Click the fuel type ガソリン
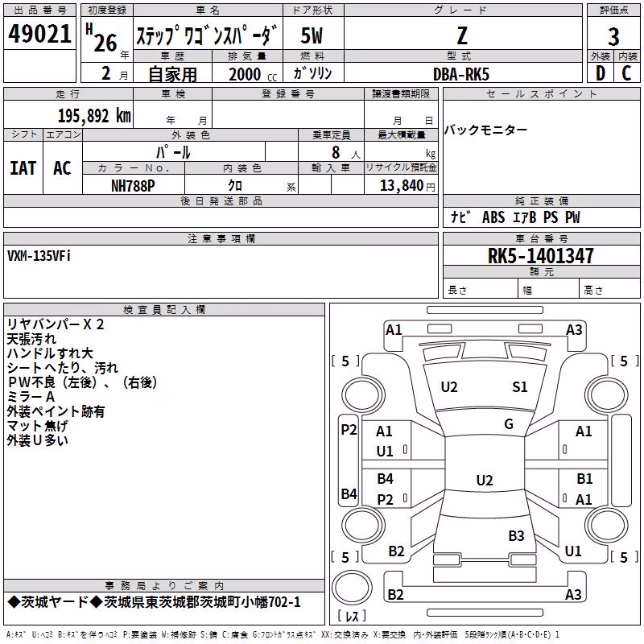Viewport: 644px width, 644px height. (x=312, y=73)
